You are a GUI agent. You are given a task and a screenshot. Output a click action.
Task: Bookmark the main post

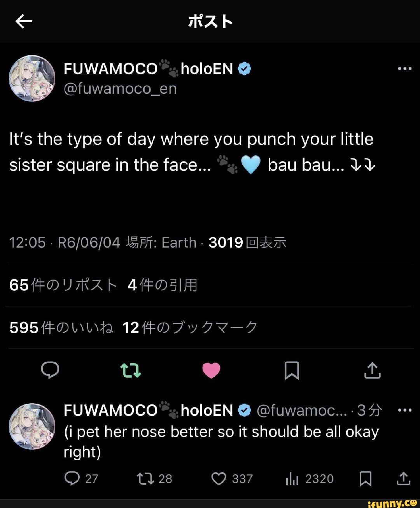(292, 370)
